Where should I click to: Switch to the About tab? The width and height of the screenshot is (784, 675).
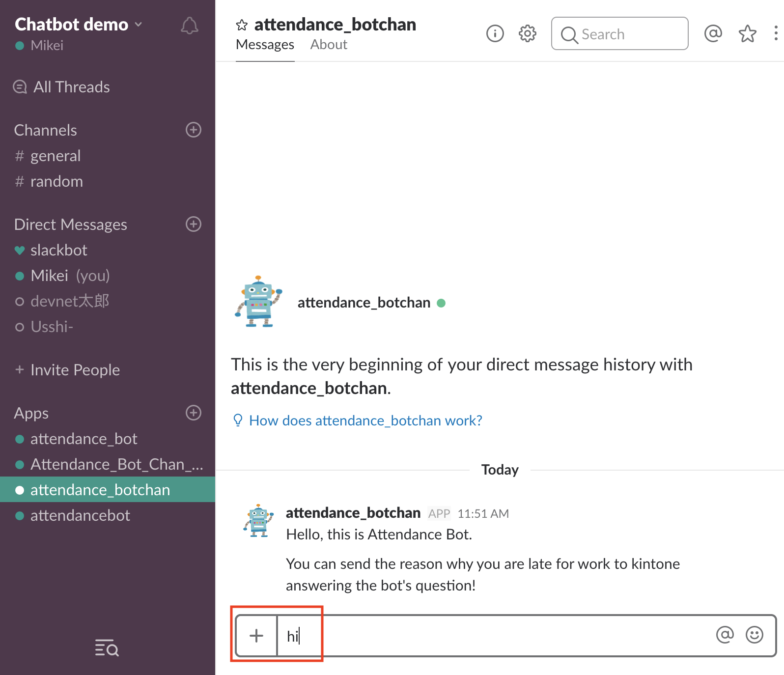tap(329, 45)
